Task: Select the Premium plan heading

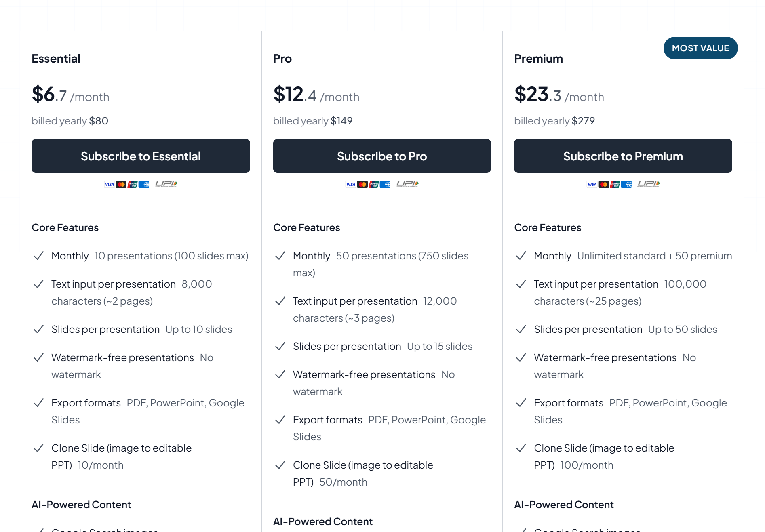Action: (538, 58)
